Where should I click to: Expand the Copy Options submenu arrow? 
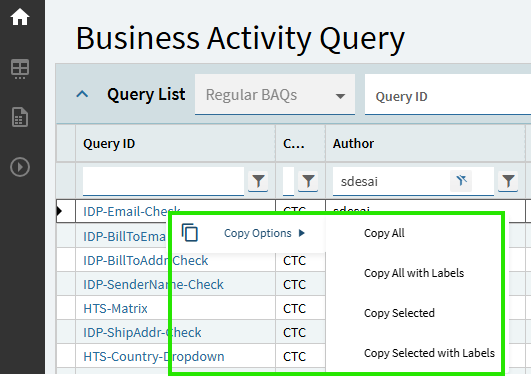tap(302, 233)
